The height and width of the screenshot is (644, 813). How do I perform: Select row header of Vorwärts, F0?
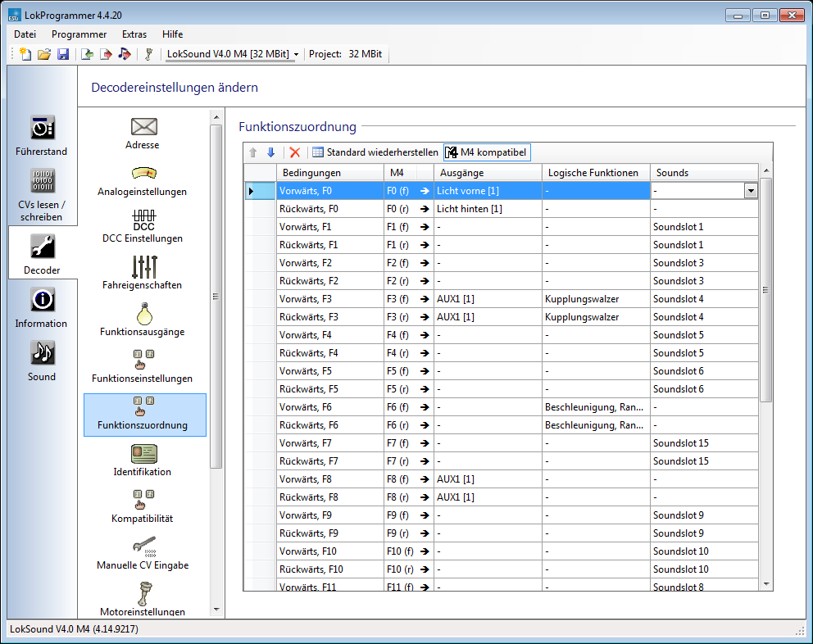pos(260,191)
